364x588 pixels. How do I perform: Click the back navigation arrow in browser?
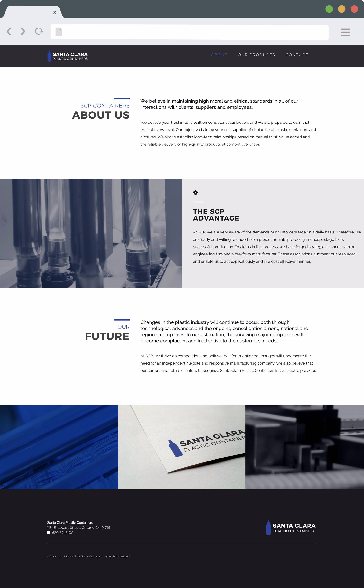9,31
